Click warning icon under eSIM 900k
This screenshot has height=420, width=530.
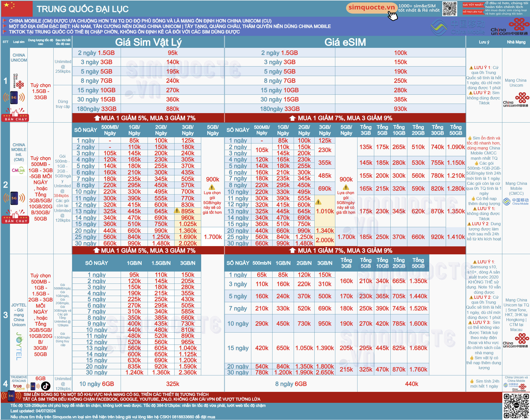click(346, 187)
